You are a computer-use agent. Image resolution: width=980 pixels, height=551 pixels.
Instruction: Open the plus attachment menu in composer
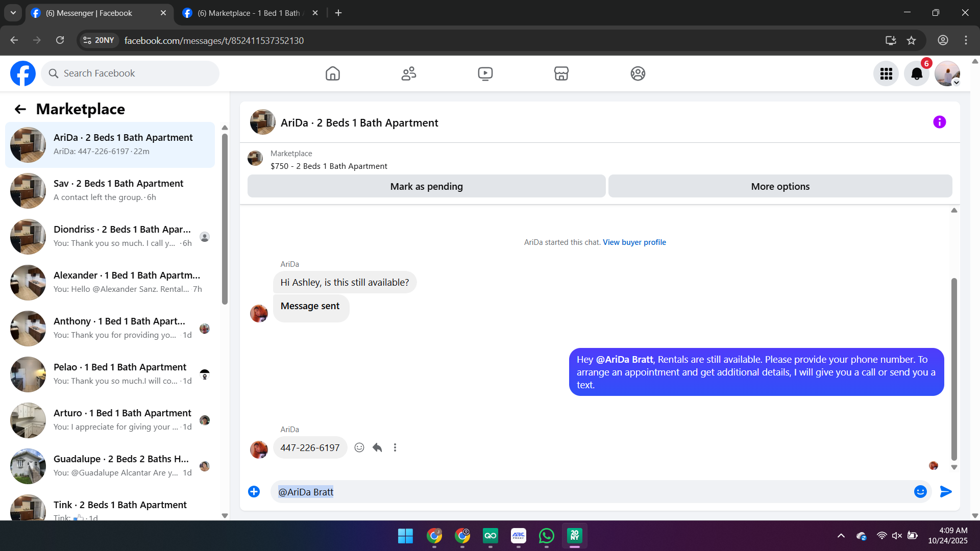[254, 491]
